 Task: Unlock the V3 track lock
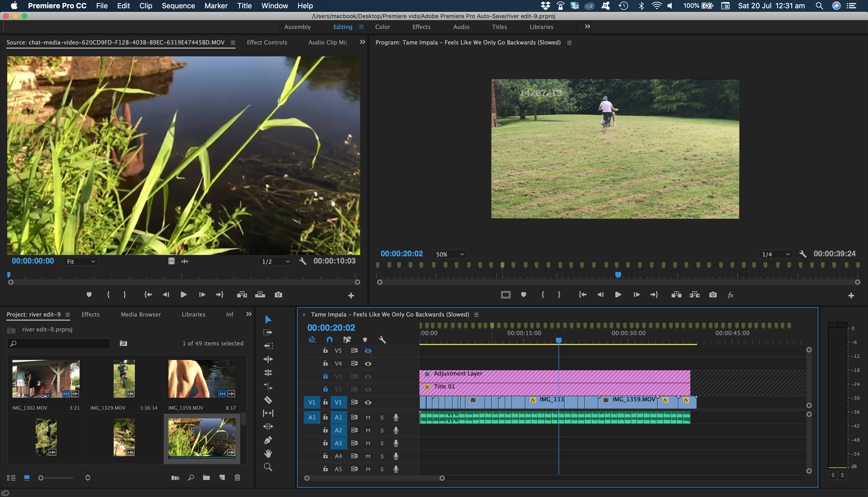[x=325, y=376]
